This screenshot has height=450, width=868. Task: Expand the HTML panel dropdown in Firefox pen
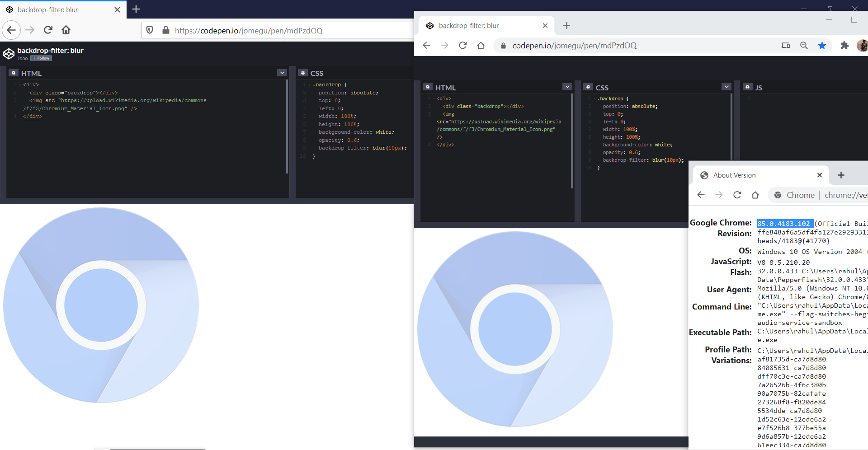282,73
